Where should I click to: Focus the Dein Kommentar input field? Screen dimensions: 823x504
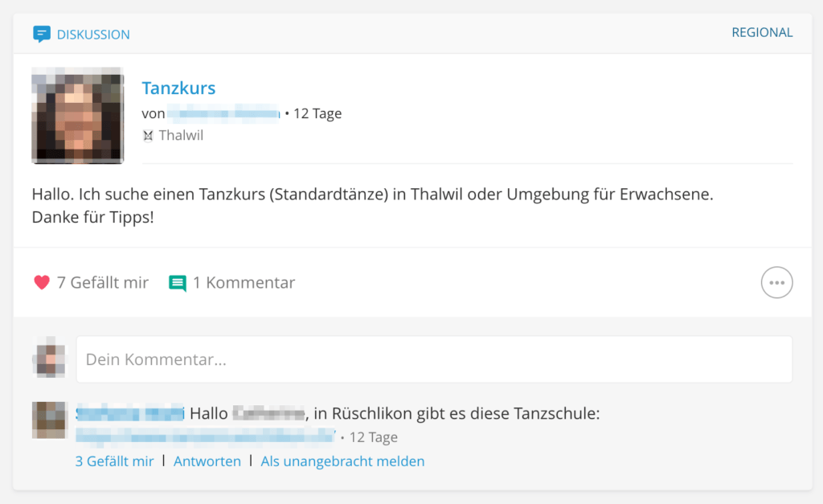[x=434, y=359]
